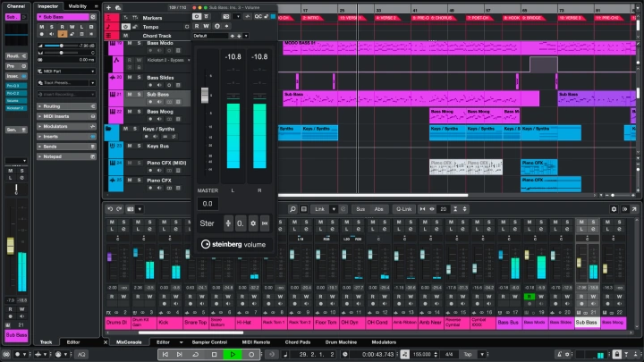
Task: Toggle plugin power activate button
Action: [x=197, y=16]
